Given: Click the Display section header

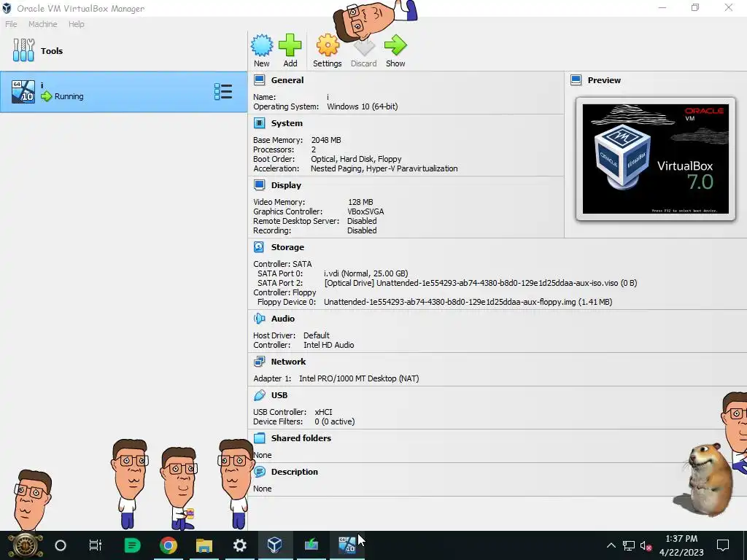Looking at the screenshot, I should (x=286, y=185).
